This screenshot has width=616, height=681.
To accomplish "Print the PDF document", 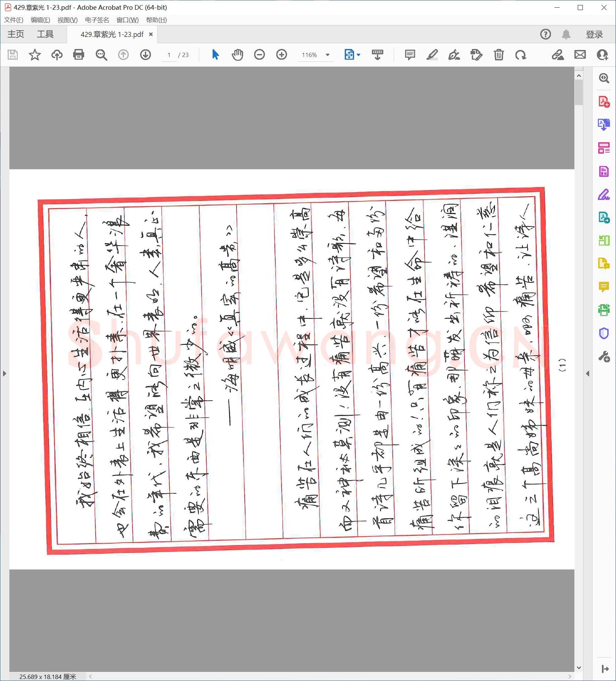I will tap(78, 55).
